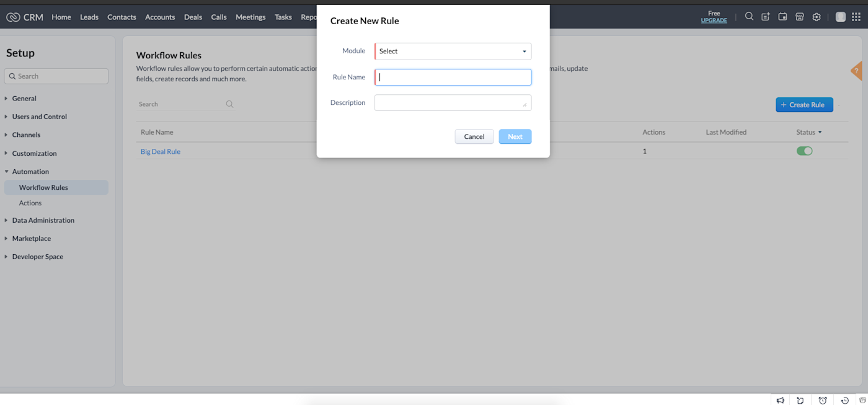Screen dimensions: 868x405
Task: Click the Setup sidebar search box
Action: coord(56,76)
